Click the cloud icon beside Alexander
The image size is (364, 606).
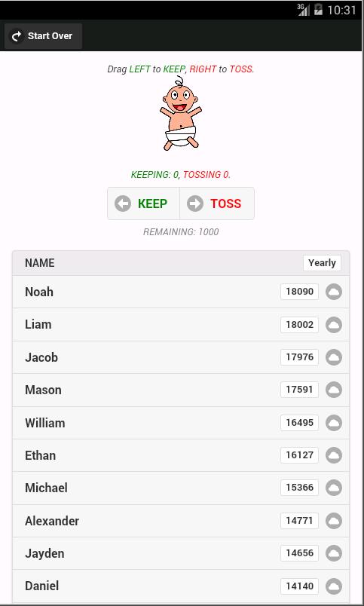click(x=334, y=521)
